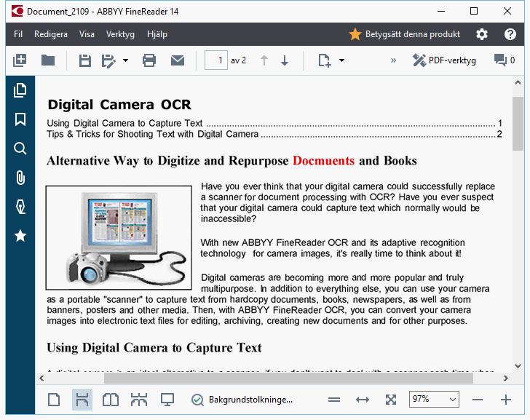Print the document with the printer icon
The height and width of the screenshot is (420, 530).
[149, 60]
